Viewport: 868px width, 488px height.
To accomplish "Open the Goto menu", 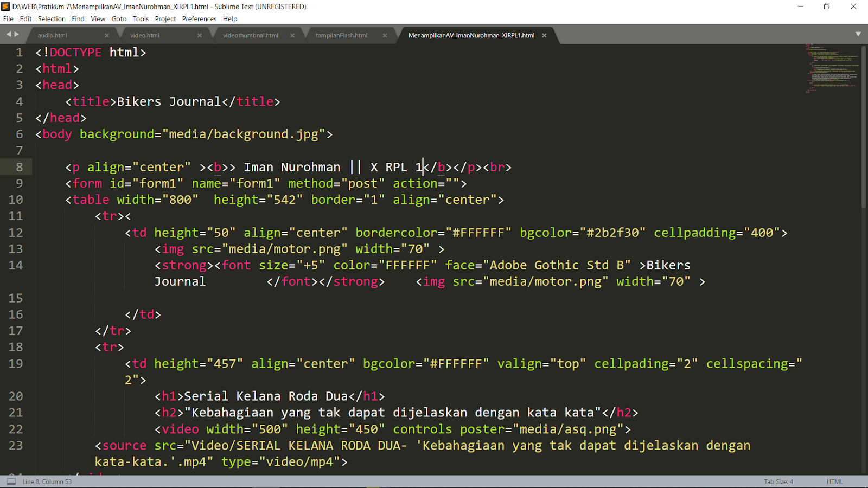I will 119,18.
